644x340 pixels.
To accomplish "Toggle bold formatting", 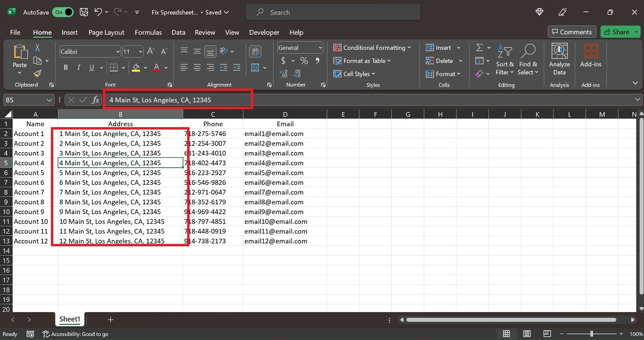I will pos(66,67).
